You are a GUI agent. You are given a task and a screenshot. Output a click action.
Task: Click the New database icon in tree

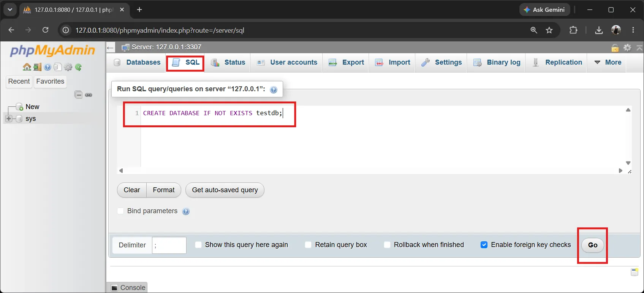19,107
